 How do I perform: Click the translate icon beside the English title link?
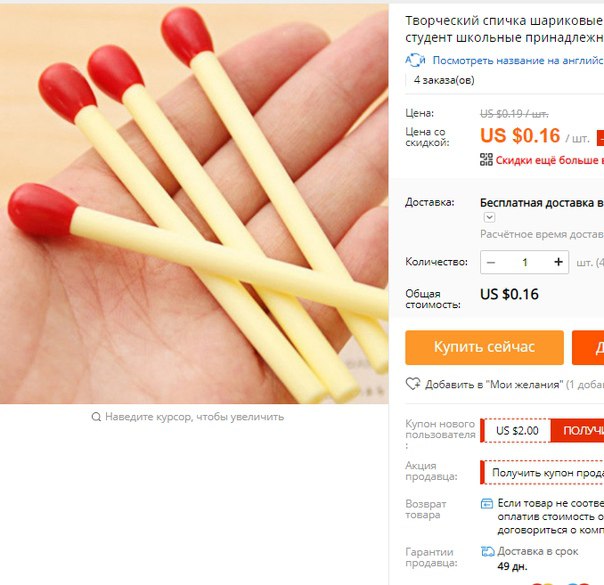click(415, 60)
